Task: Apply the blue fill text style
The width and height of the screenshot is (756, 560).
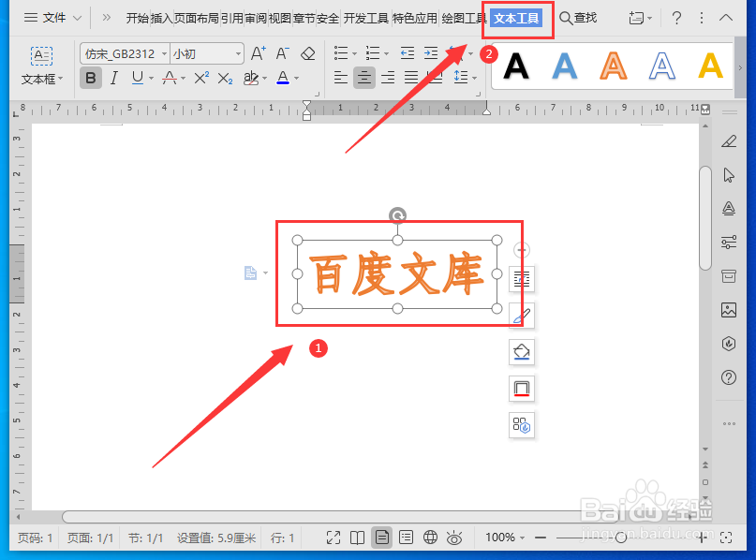Action: (x=565, y=66)
